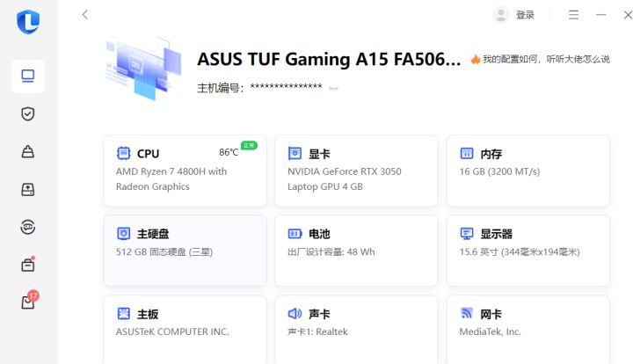Viewport: 633px width, 364px height.
Task: Click the CPU temperature 86°C reading
Action: (229, 152)
